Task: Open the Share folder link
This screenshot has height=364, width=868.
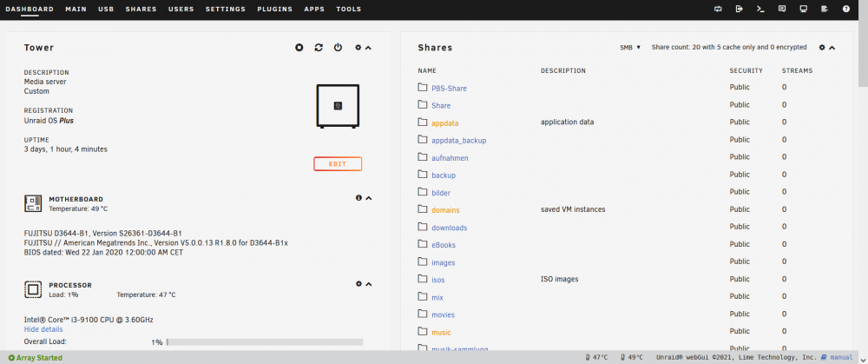Action: (x=441, y=105)
